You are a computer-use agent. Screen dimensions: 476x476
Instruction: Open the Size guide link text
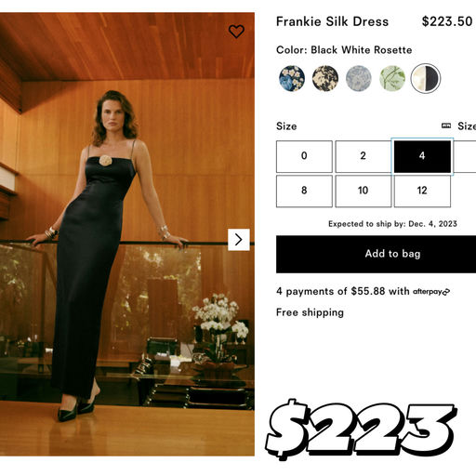click(x=467, y=126)
